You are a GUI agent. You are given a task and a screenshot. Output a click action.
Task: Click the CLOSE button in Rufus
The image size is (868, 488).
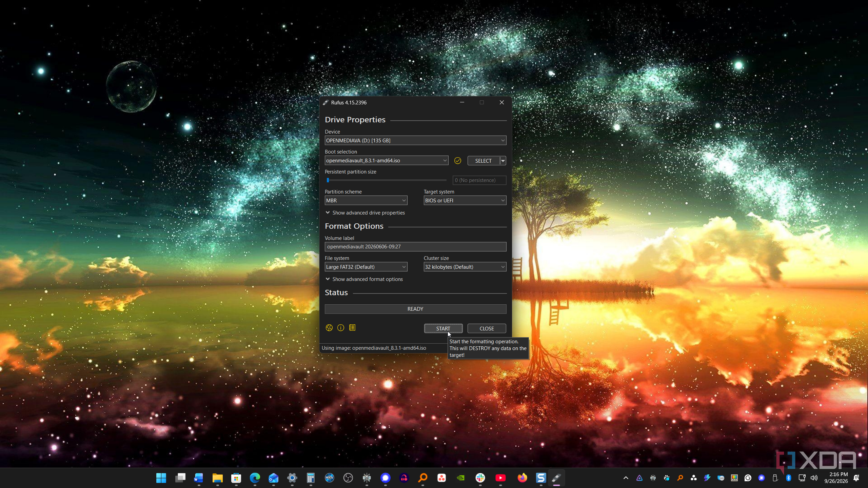(x=487, y=328)
